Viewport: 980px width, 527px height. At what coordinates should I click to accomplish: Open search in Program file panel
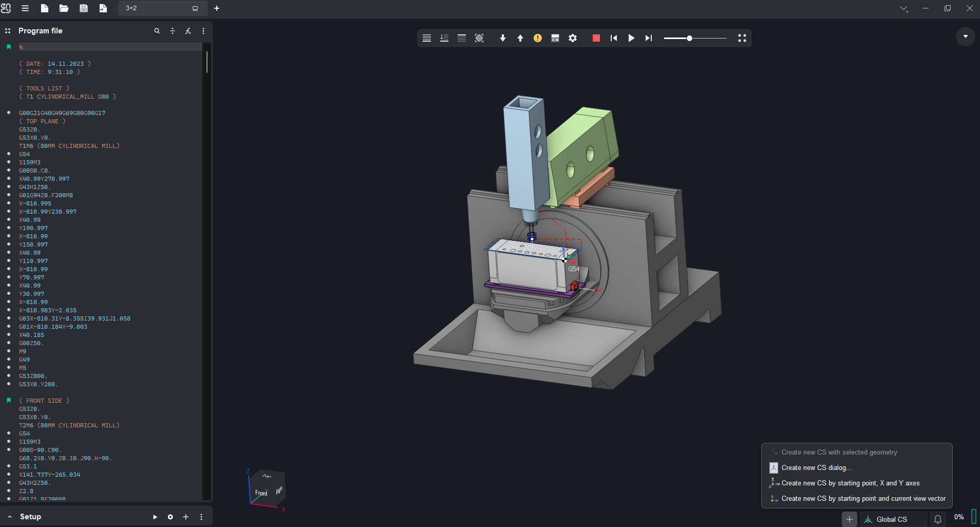point(157,31)
